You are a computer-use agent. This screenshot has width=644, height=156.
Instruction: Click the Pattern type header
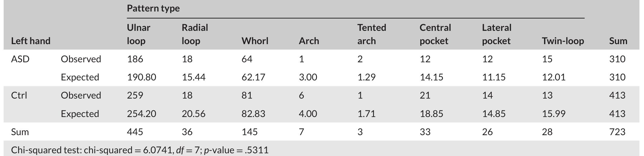(153, 8)
